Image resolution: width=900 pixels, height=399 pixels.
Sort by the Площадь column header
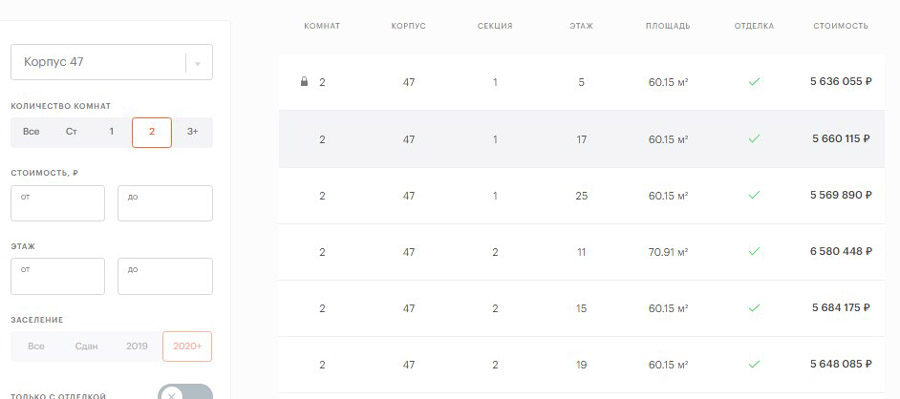pyautogui.click(x=668, y=26)
